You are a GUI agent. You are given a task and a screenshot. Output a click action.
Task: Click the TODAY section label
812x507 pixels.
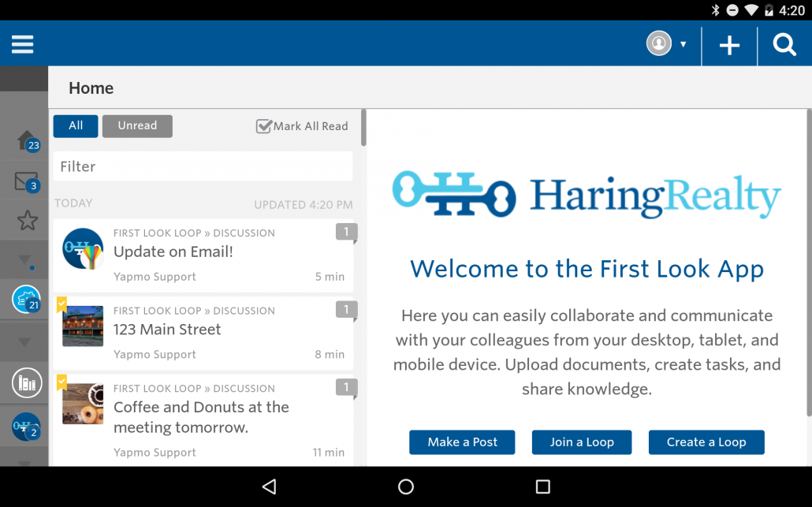[x=73, y=203]
